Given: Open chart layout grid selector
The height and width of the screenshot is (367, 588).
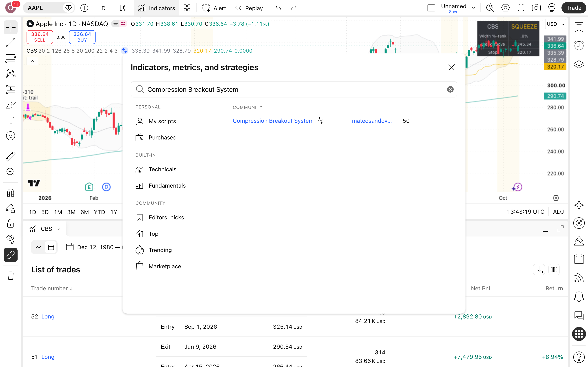Looking at the screenshot, I should [187, 8].
